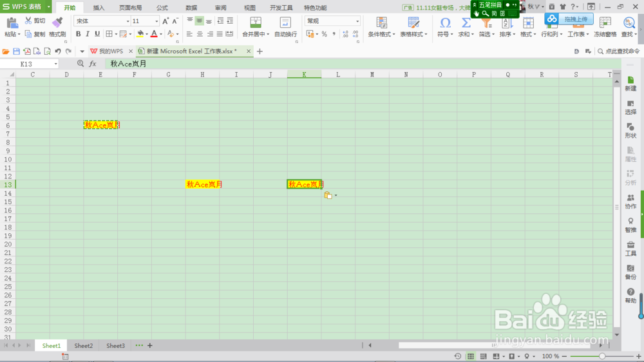Add a new sheet with the plus button

[x=150, y=345]
